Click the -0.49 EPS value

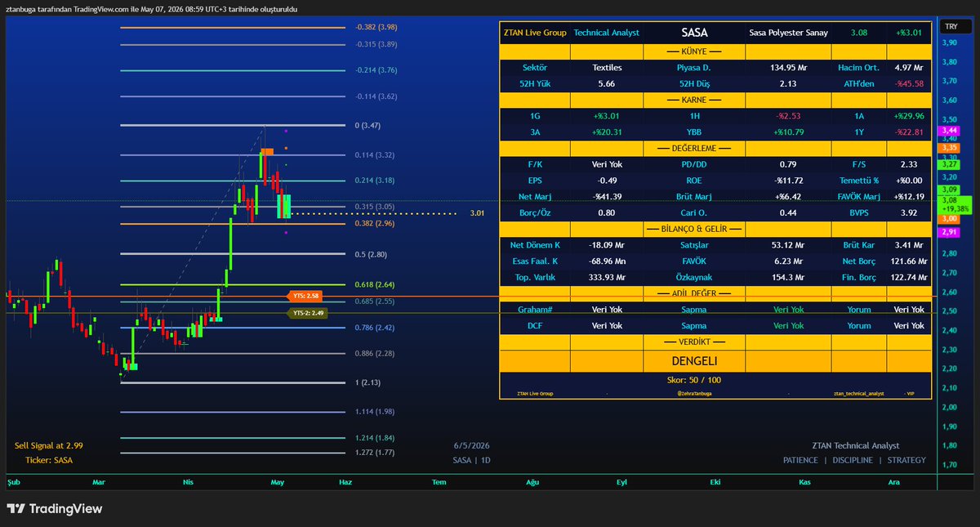point(607,181)
